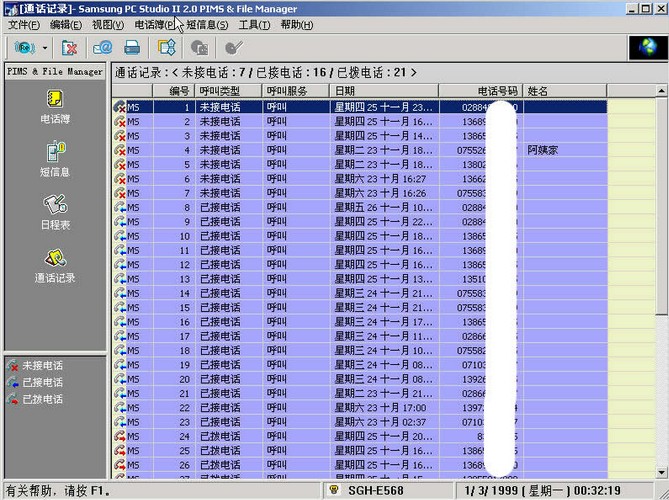Sort by 呼叫服务 column header
This screenshot has height=500, width=669.
click(x=296, y=91)
